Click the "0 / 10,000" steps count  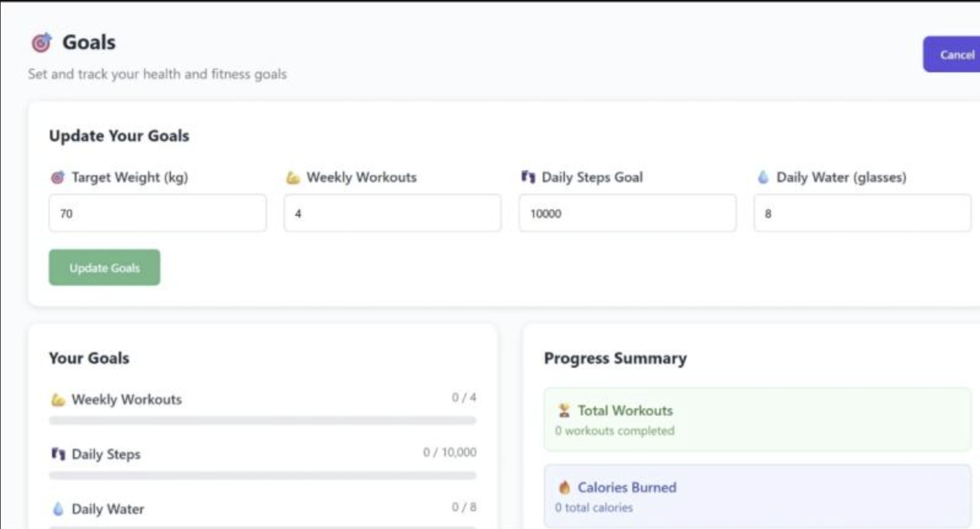coord(450,452)
